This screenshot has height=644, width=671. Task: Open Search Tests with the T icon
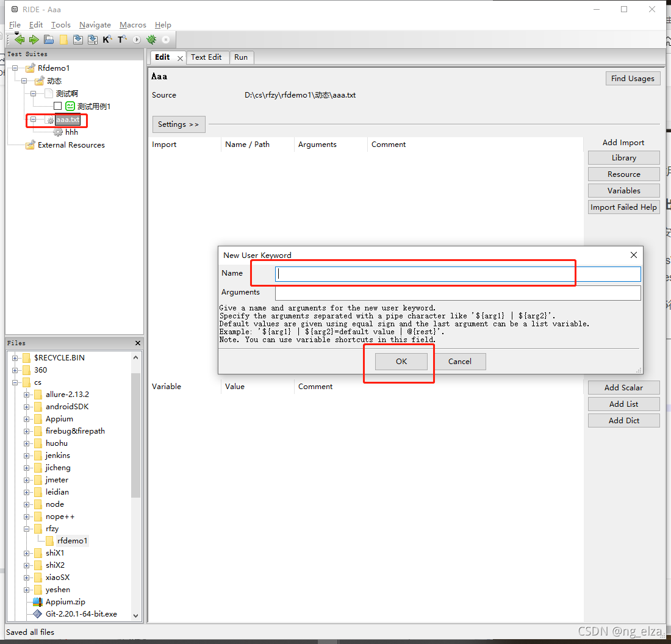tap(122, 40)
